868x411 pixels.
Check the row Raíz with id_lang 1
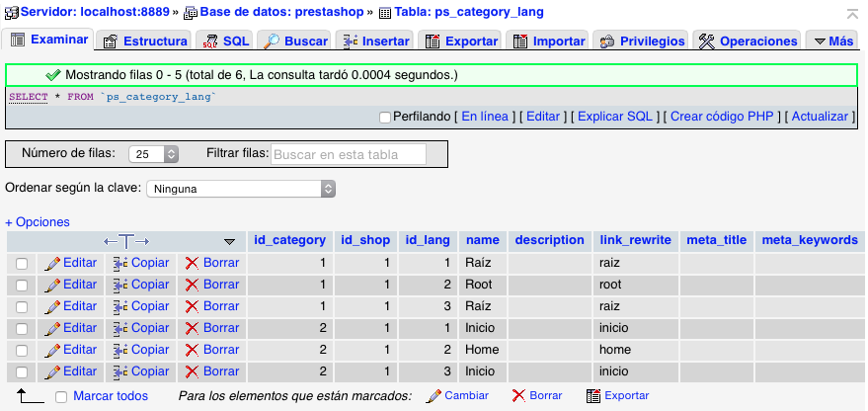[x=22, y=264]
